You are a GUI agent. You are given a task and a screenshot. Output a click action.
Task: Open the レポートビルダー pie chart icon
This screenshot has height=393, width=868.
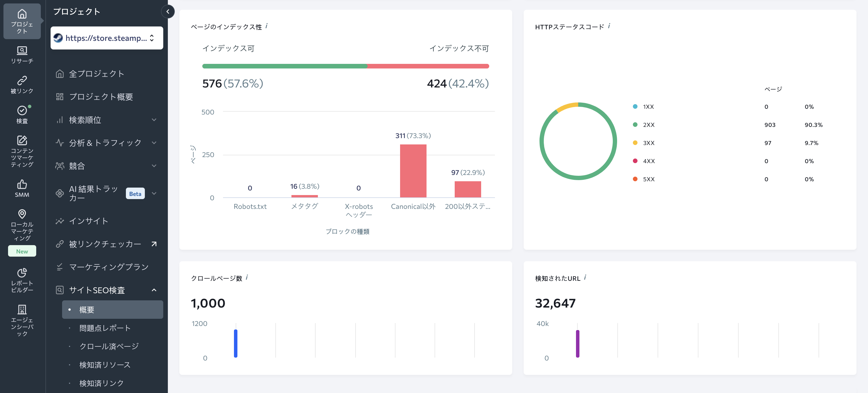tap(22, 272)
